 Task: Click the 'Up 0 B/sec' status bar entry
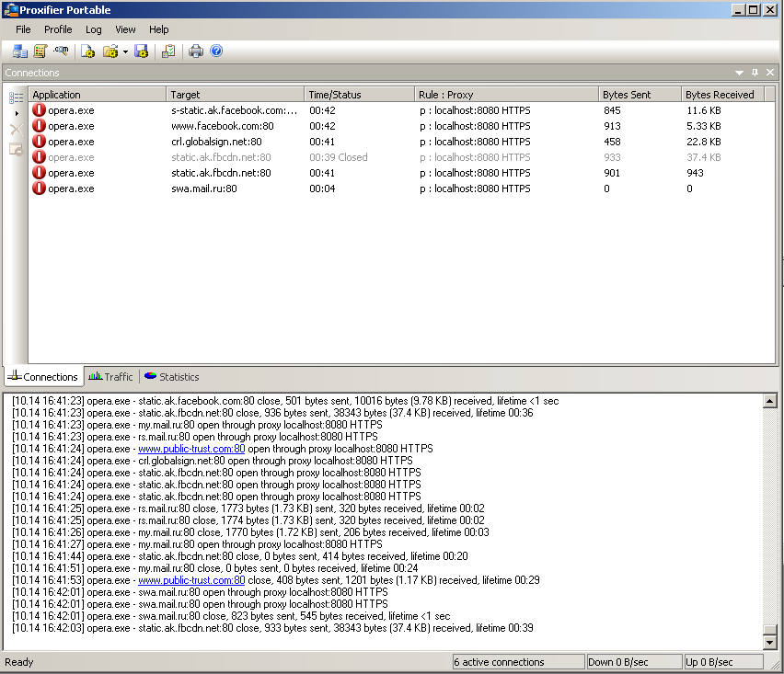coord(723,662)
